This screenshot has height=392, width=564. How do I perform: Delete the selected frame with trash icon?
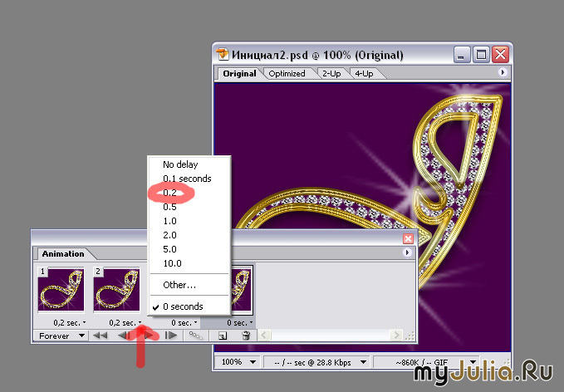coord(246,336)
